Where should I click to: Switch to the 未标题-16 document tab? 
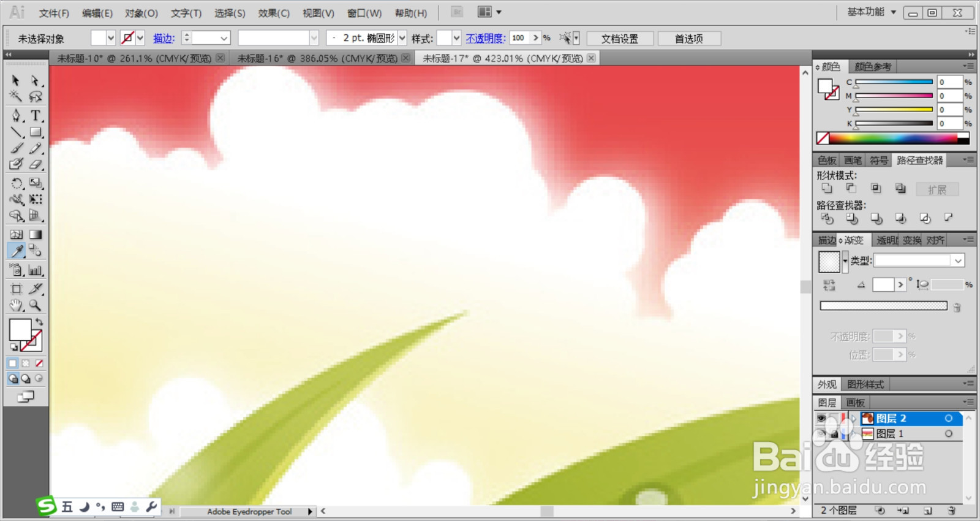click(x=317, y=58)
